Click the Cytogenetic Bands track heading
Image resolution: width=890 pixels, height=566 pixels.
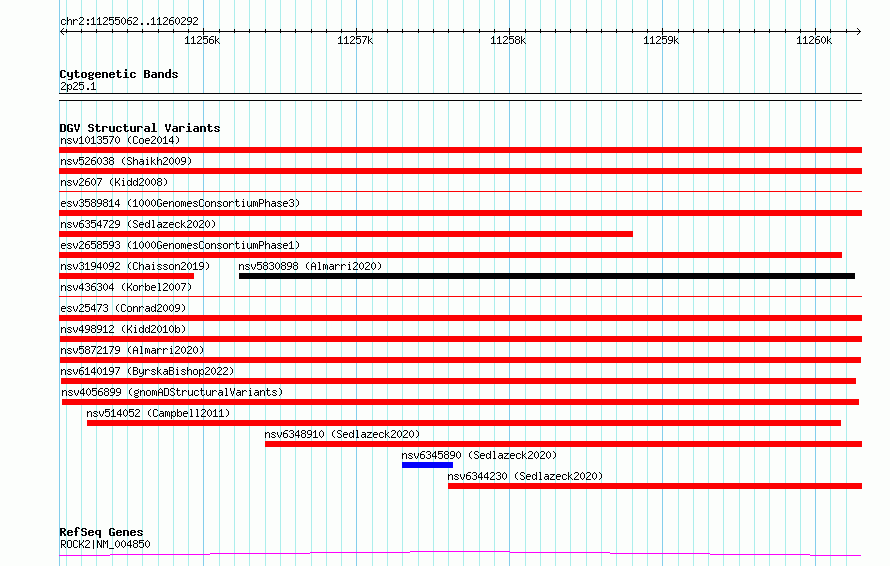tap(119, 74)
